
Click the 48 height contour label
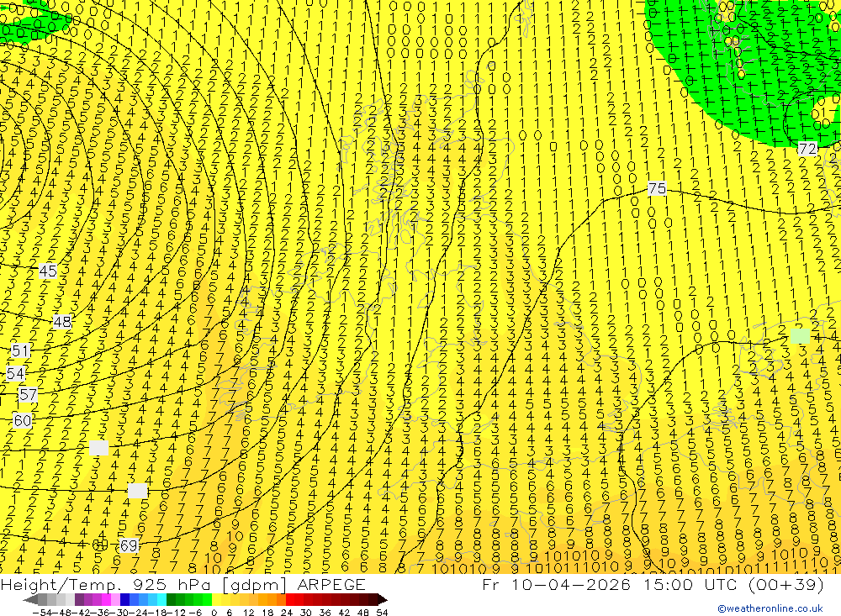click(62, 322)
